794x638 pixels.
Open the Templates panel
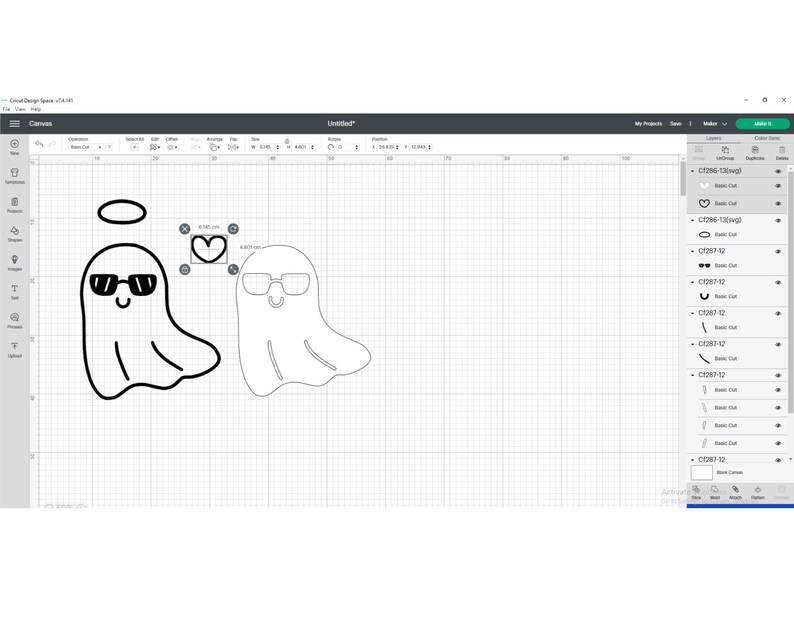[x=15, y=176]
